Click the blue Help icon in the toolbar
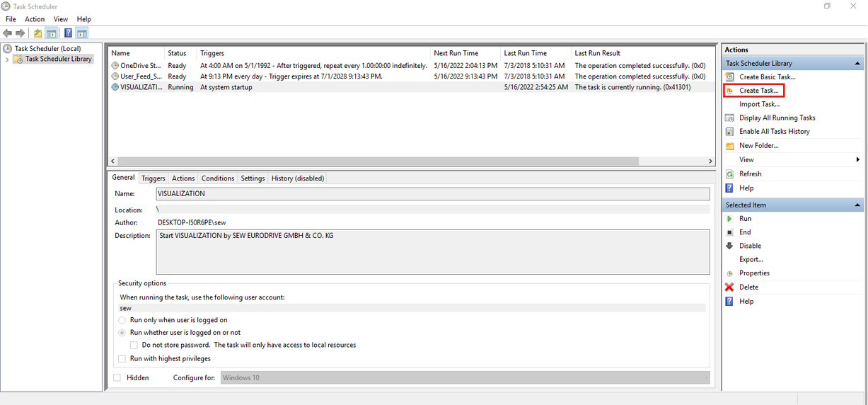 (68, 33)
